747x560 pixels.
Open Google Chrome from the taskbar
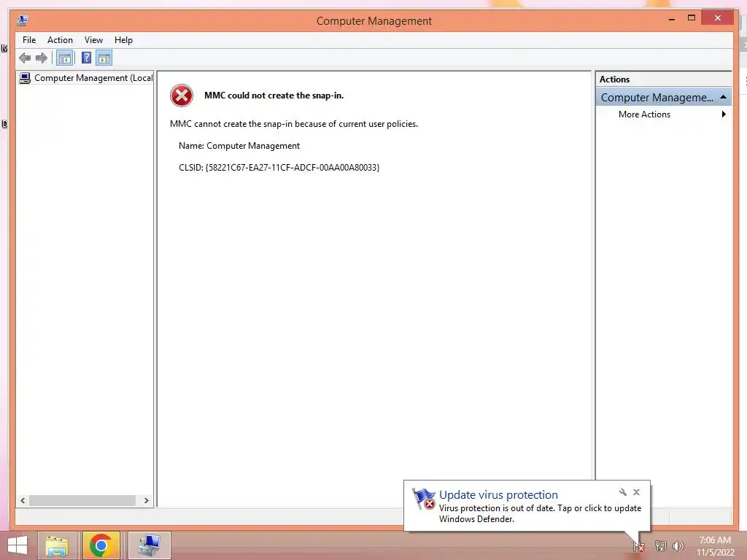click(x=101, y=545)
